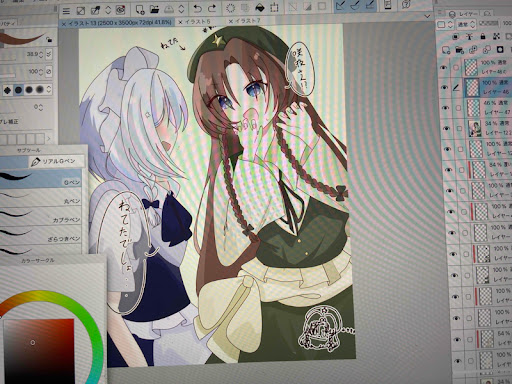The height and width of the screenshot is (384, 512).
Task: Switch to the イラスト5 document tab
Action: click(x=194, y=22)
